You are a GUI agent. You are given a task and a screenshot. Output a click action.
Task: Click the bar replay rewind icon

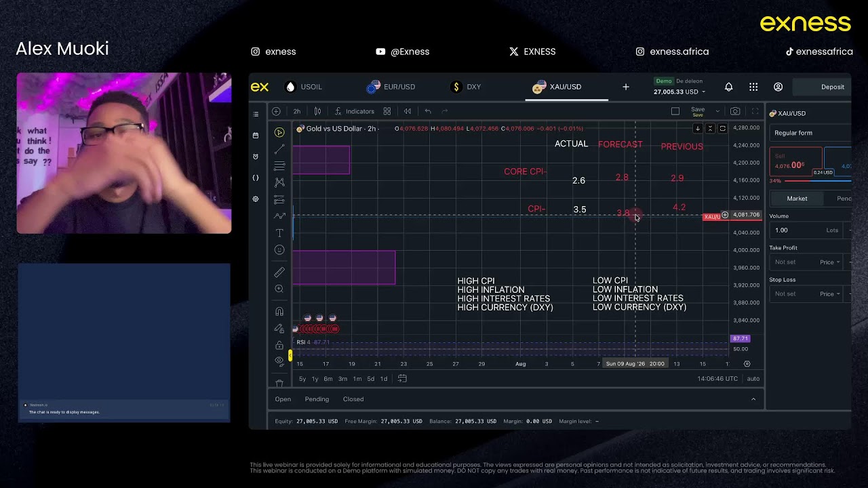coord(408,111)
